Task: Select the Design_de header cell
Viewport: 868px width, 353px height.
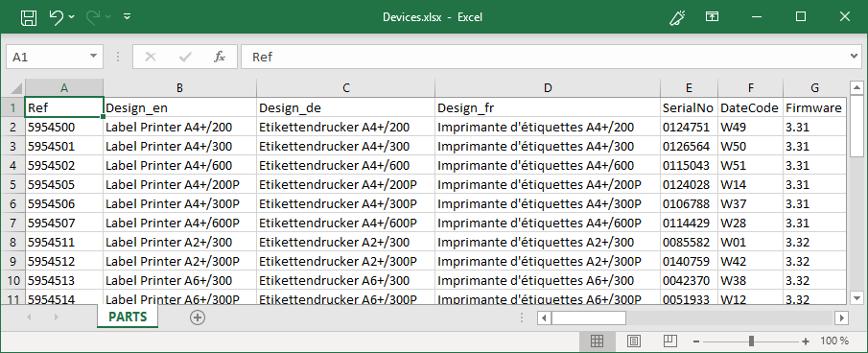Action: point(346,107)
